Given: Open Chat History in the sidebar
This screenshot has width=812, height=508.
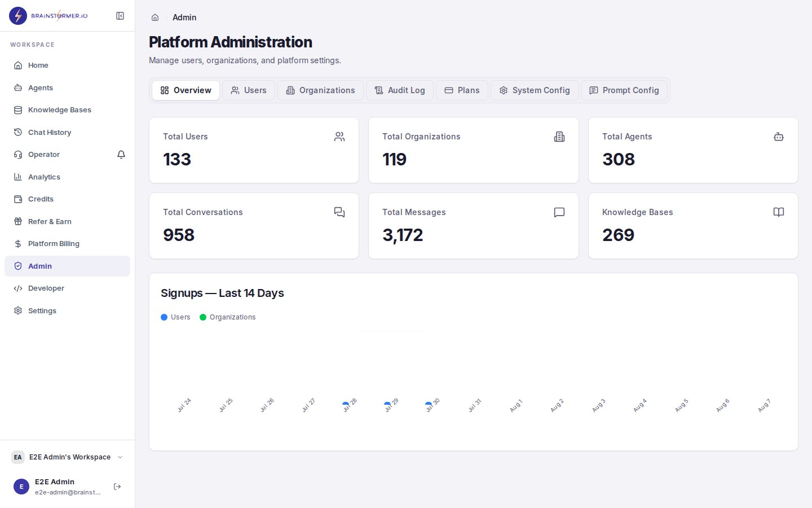Looking at the screenshot, I should click(x=67, y=132).
